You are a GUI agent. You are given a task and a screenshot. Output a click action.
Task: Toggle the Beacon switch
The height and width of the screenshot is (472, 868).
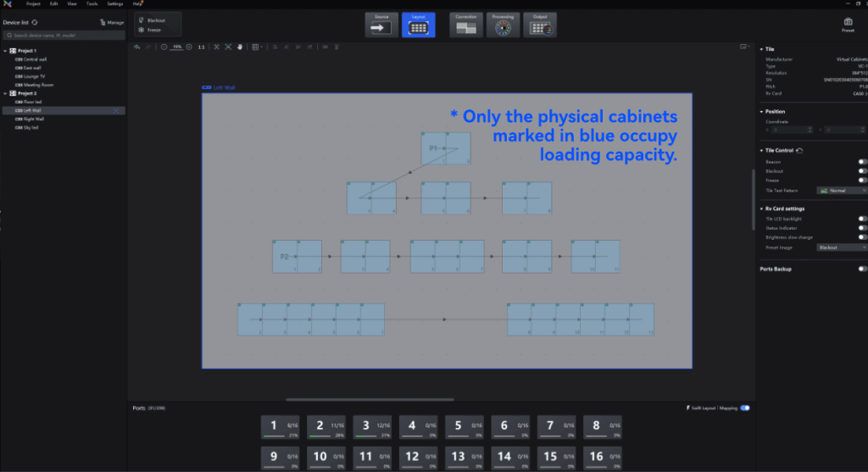point(862,162)
